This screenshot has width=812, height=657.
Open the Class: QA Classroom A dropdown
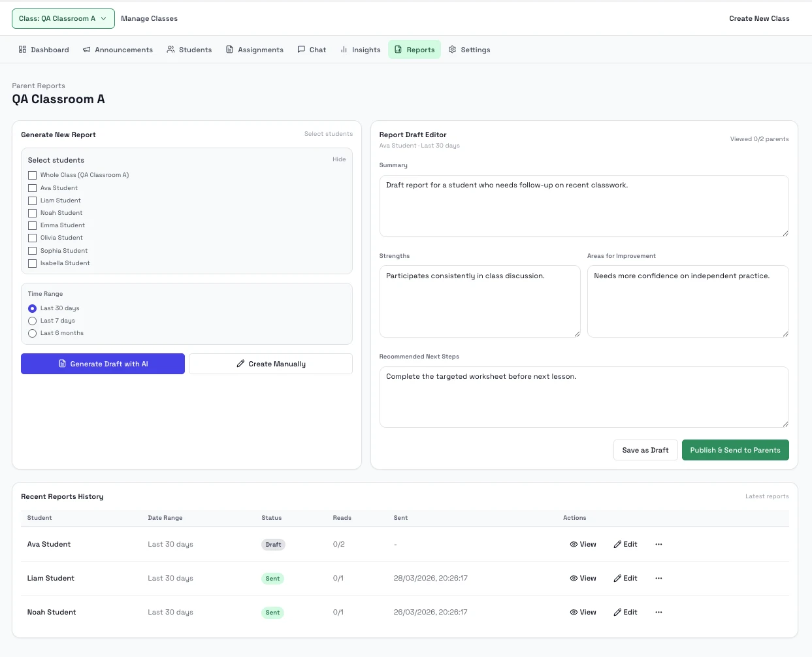pos(63,18)
